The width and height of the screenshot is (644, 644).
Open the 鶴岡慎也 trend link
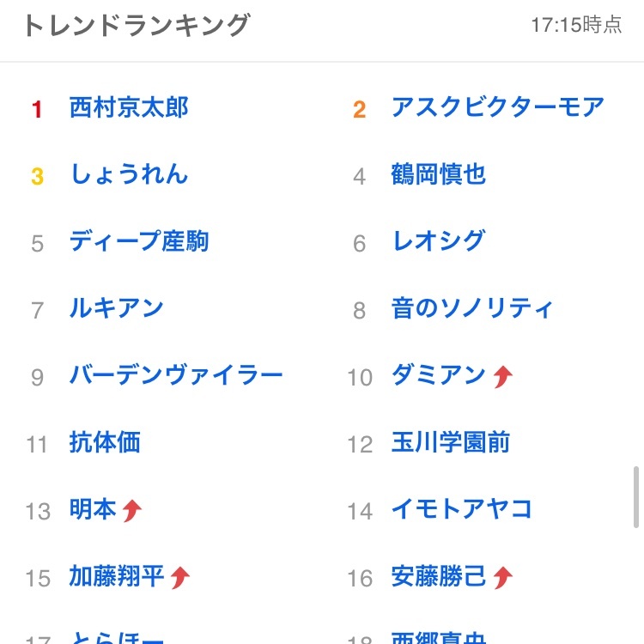click(x=438, y=174)
